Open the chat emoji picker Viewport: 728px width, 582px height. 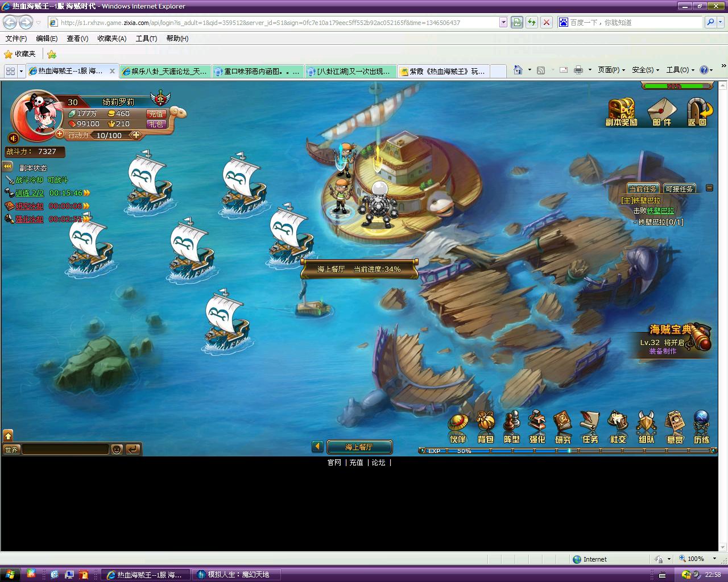(x=117, y=449)
